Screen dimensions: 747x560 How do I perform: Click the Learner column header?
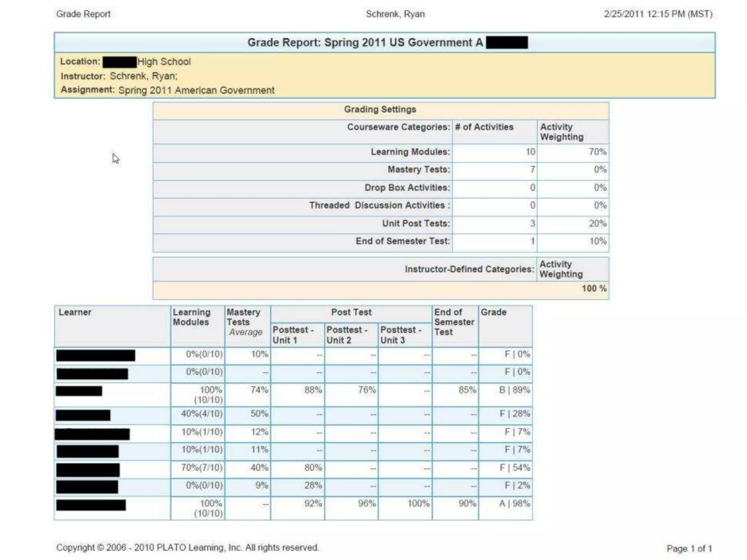[75, 312]
